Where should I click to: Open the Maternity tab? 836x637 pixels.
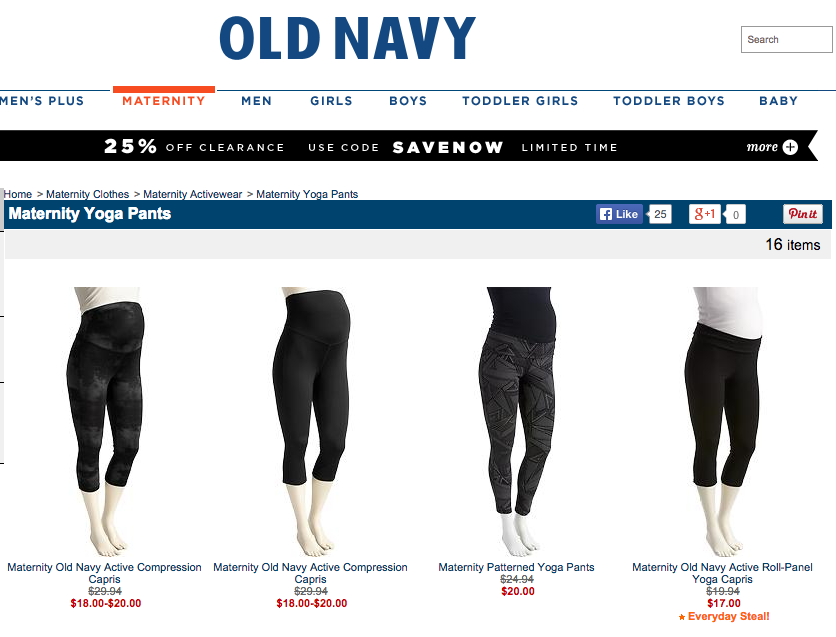tap(164, 101)
